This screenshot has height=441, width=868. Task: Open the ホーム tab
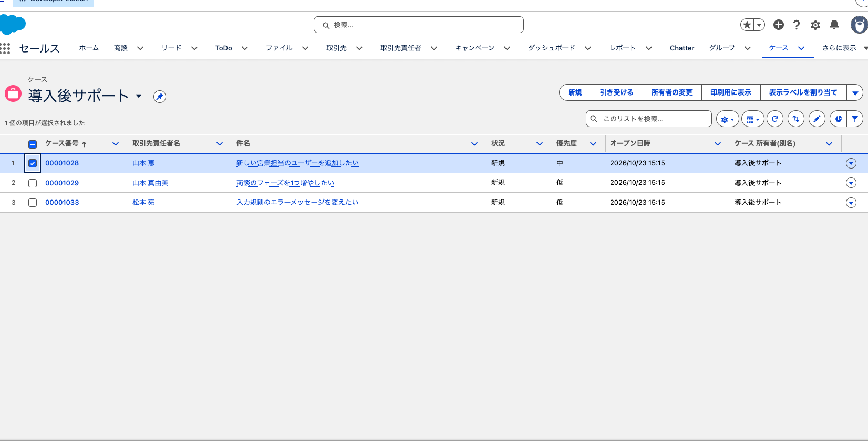coord(89,48)
